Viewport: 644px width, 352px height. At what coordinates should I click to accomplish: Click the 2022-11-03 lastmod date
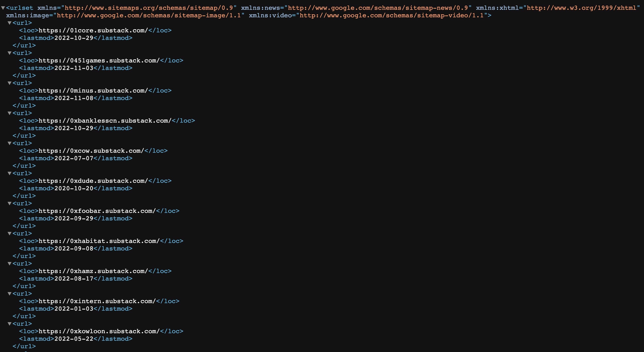[74, 68]
